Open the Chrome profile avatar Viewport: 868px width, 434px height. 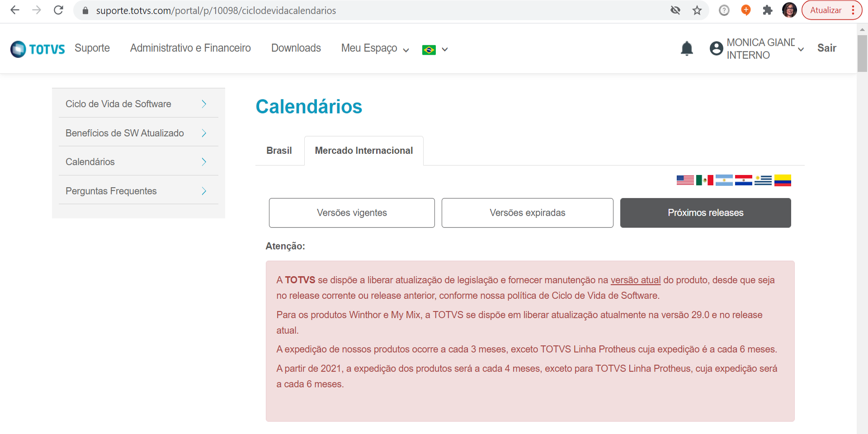click(789, 10)
